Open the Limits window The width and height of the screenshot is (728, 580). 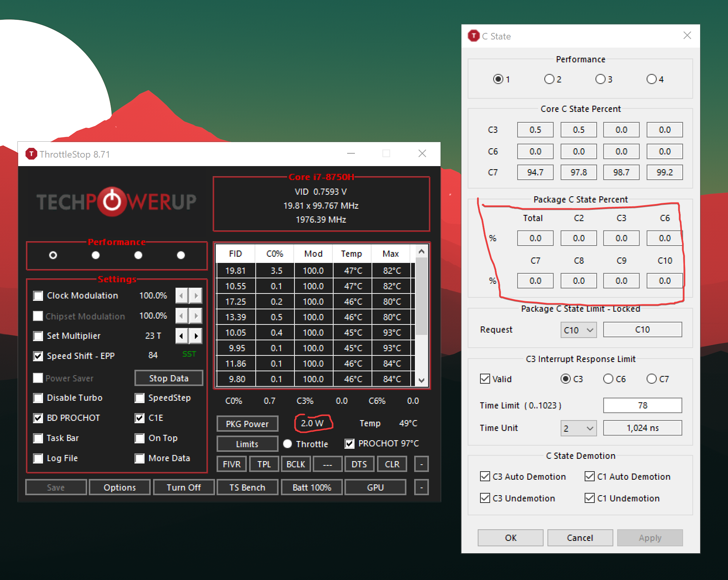pos(247,444)
